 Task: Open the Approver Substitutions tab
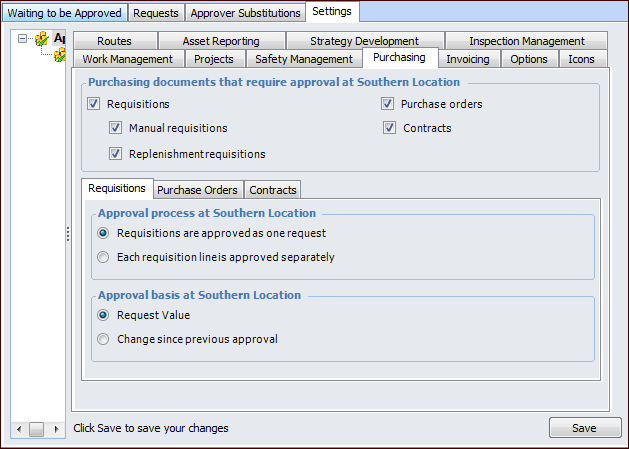tap(245, 13)
